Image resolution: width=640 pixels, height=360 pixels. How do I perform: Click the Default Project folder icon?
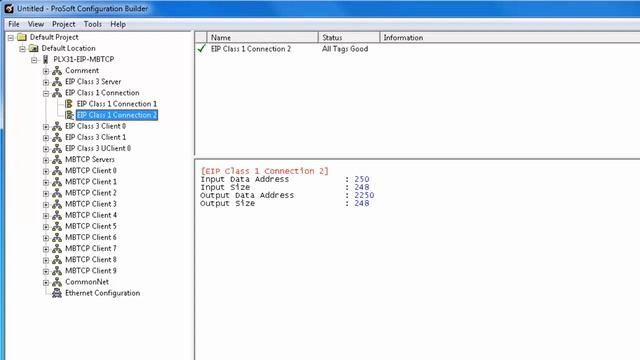point(22,37)
